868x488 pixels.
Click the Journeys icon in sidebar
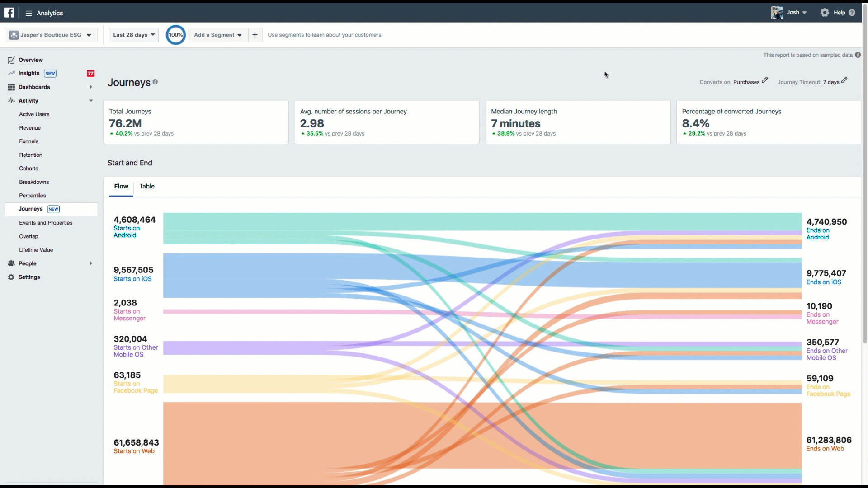30,209
